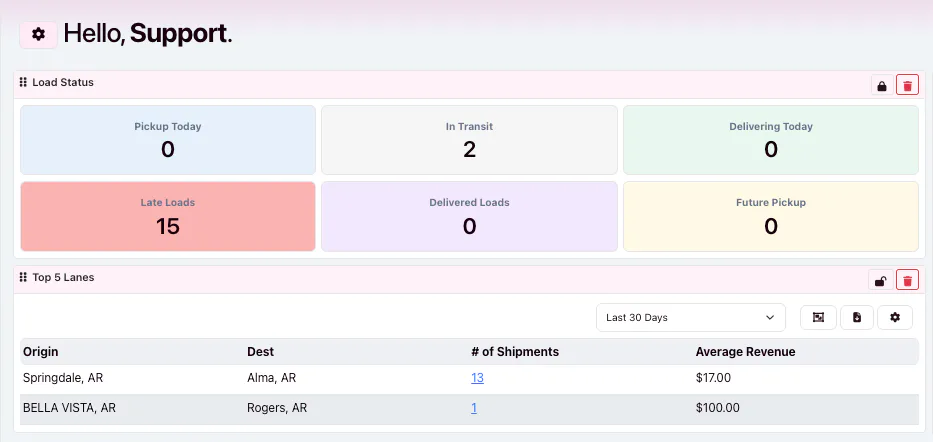Open the Pickup Today card

(168, 140)
